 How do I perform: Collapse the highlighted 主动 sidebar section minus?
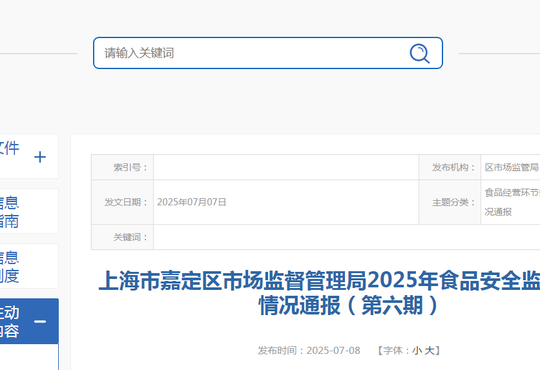tap(40, 322)
